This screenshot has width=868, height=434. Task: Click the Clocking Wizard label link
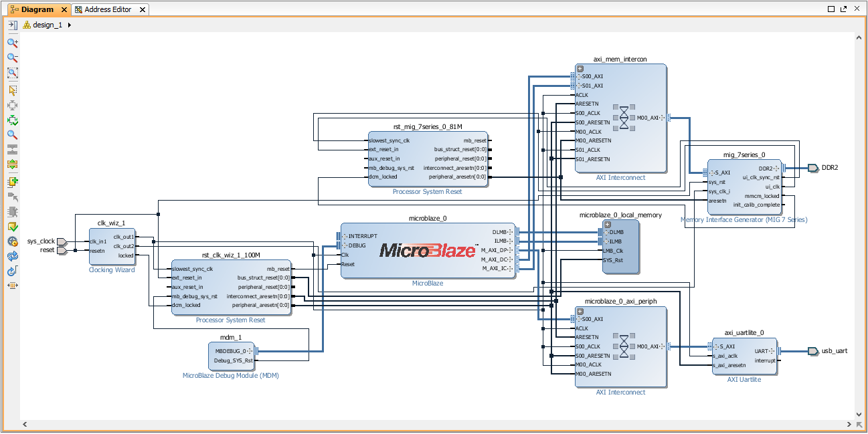[x=112, y=270]
